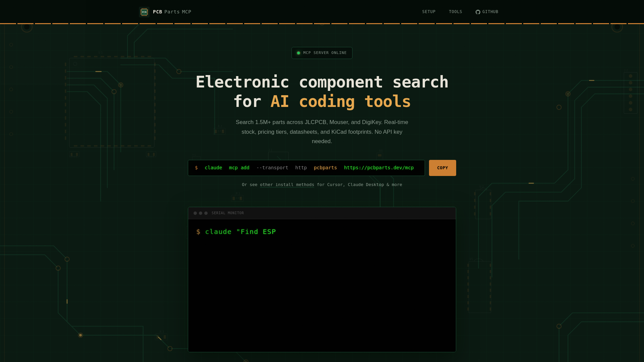
Task: Copy the install command with COPY button
Action: [442, 168]
